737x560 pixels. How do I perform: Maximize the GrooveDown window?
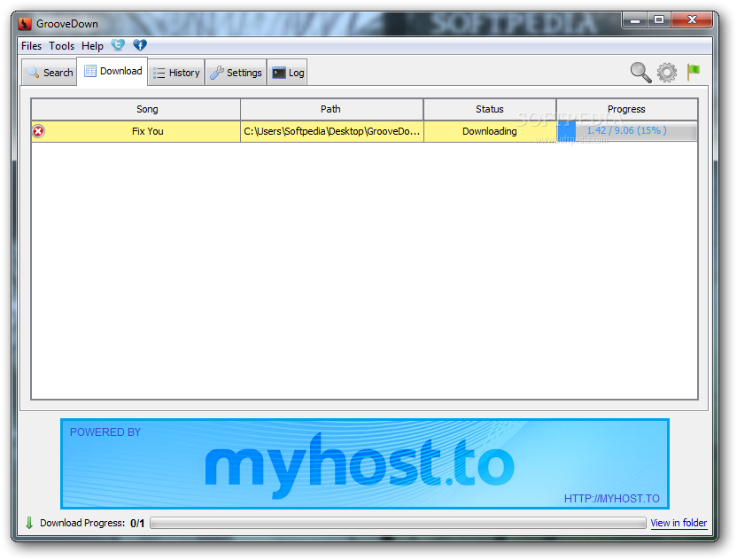(659, 19)
